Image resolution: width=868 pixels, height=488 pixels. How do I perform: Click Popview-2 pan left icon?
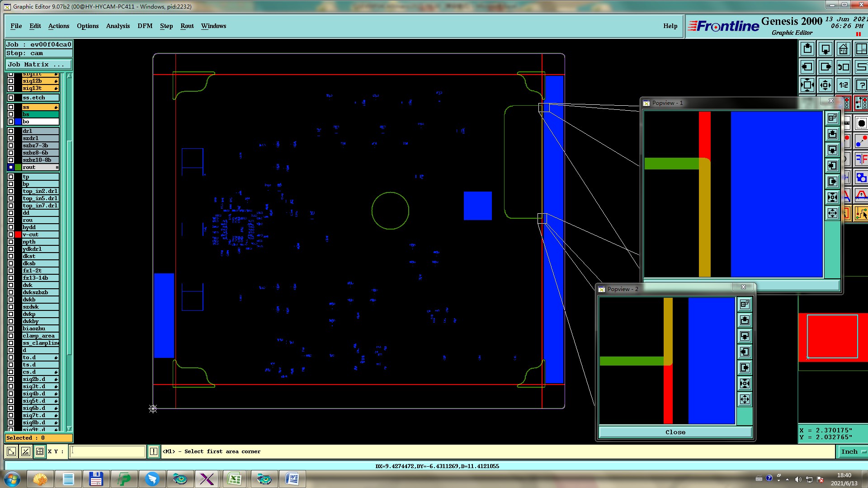click(745, 352)
